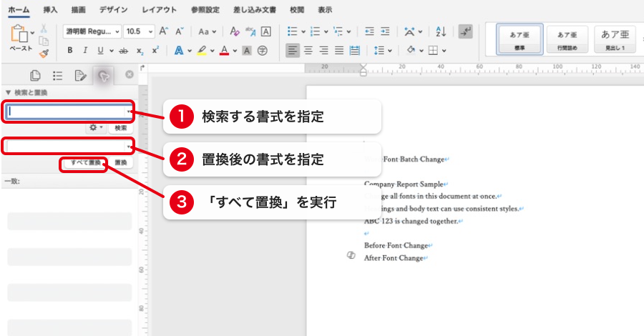This screenshot has height=336, width=644.
Task: Sort text with the A-Z icon
Action: click(441, 31)
